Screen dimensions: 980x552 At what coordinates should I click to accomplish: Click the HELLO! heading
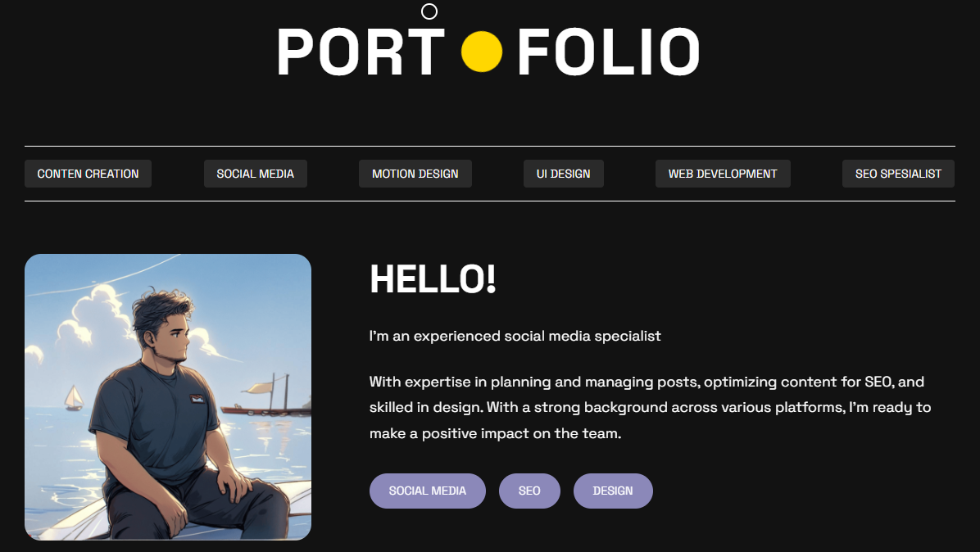coord(432,279)
